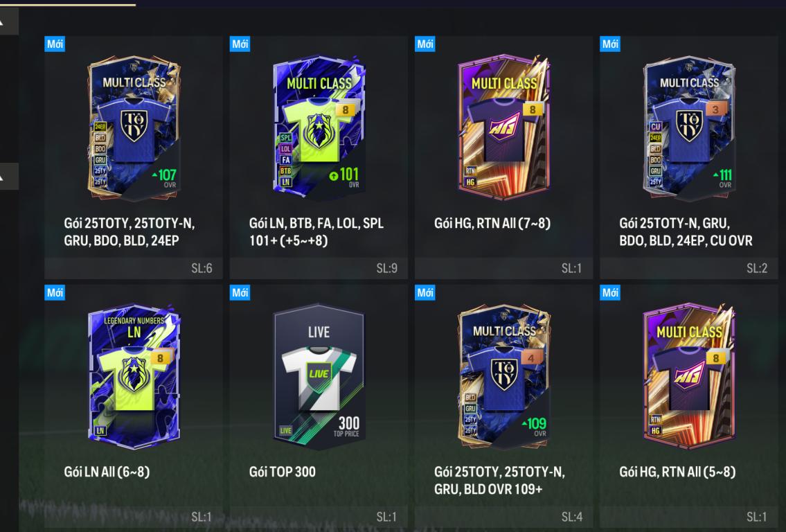
Task: Click the SL:9 quantity bar
Action: (319, 268)
